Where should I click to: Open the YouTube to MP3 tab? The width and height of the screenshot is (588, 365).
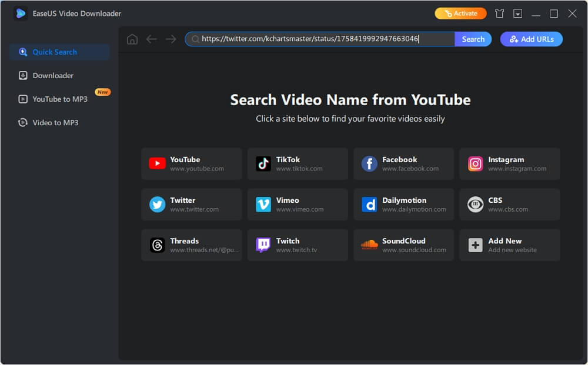click(x=59, y=99)
